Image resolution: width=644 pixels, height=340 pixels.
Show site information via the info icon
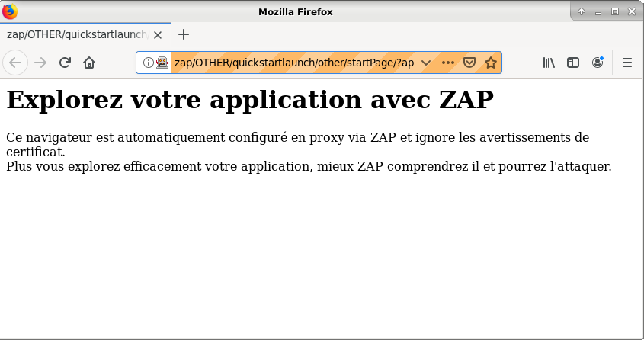pyautogui.click(x=149, y=63)
